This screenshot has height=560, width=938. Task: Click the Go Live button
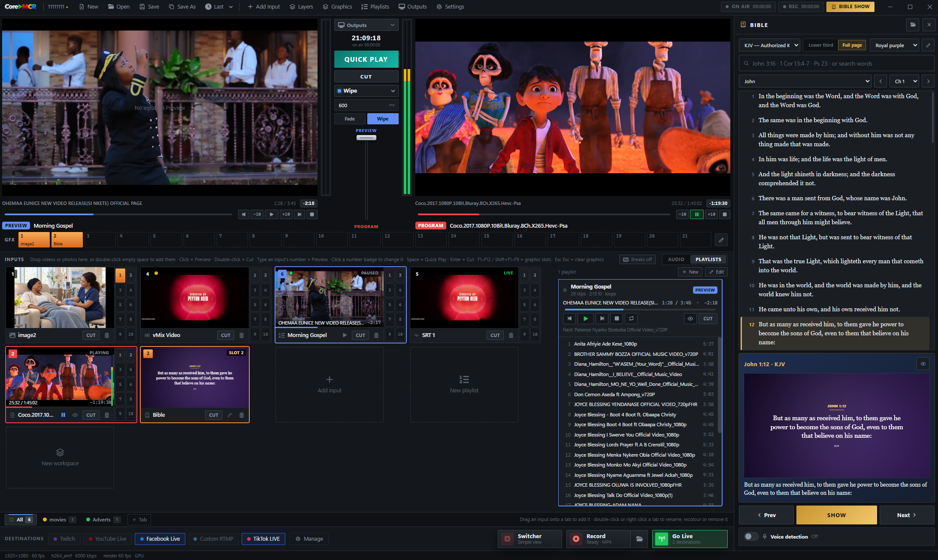690,539
